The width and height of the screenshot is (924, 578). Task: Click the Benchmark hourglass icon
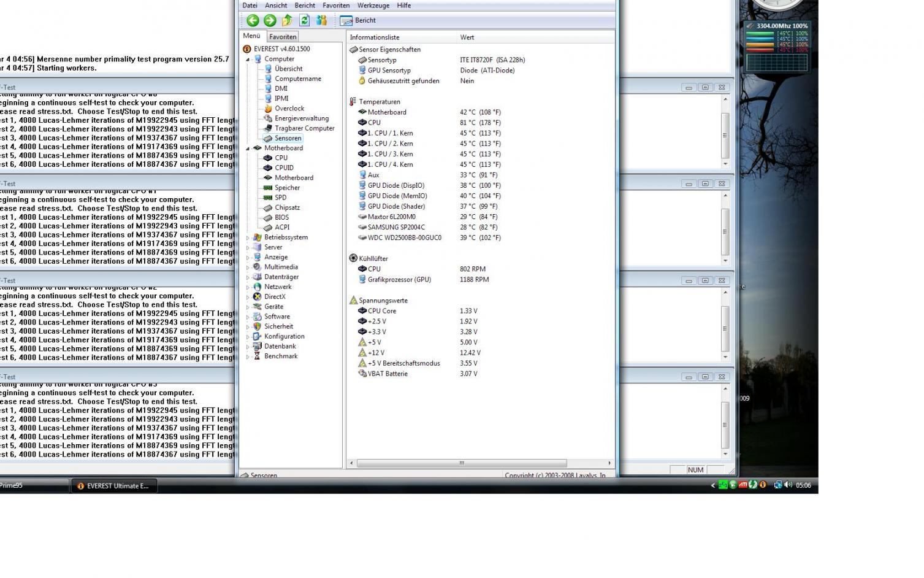point(258,356)
